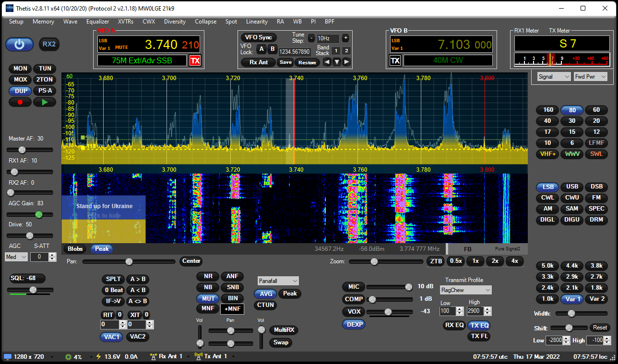This screenshot has height=364, width=618.
Task: Click the Tx Ant 1 antenna icon
Action: click(x=199, y=357)
